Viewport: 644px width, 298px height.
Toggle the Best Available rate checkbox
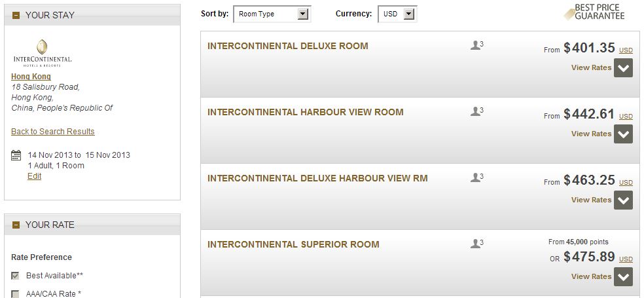pos(15,276)
